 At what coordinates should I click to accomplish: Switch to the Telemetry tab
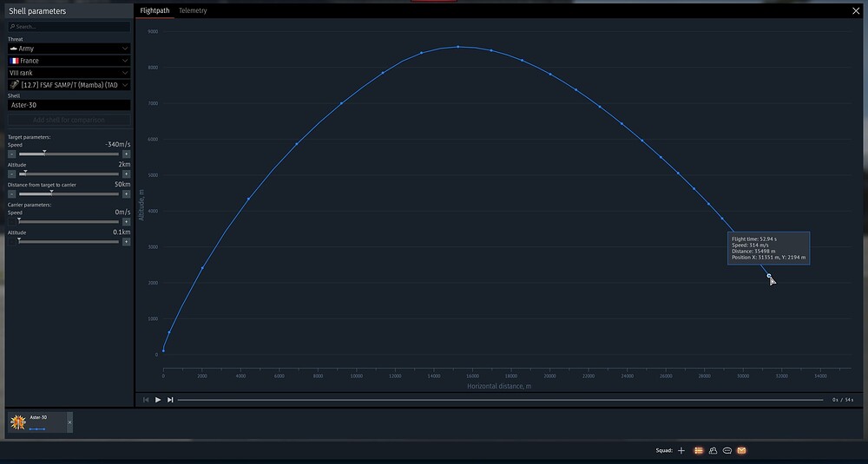(193, 10)
